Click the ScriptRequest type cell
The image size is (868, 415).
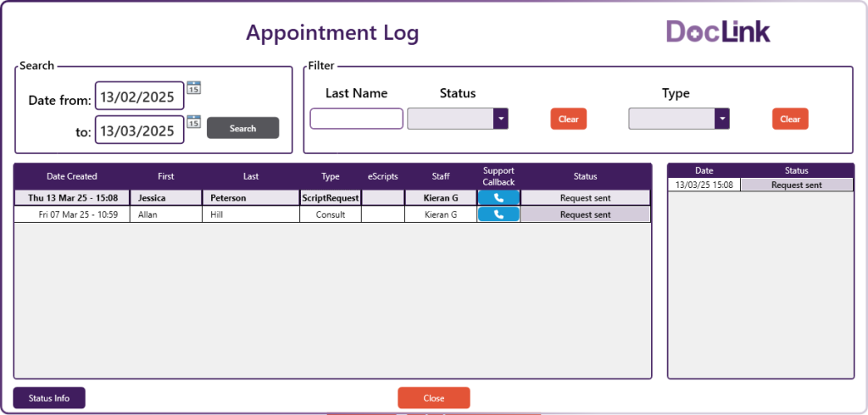331,197
